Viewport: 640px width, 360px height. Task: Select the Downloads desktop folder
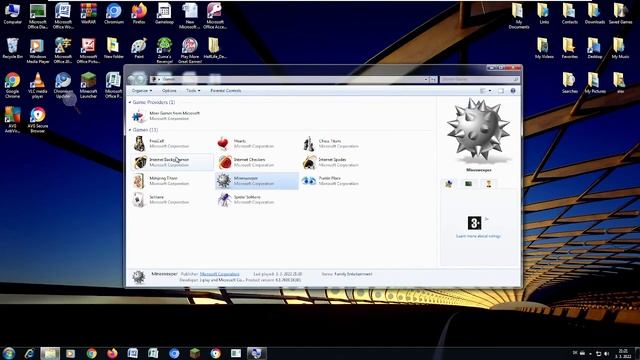(594, 14)
